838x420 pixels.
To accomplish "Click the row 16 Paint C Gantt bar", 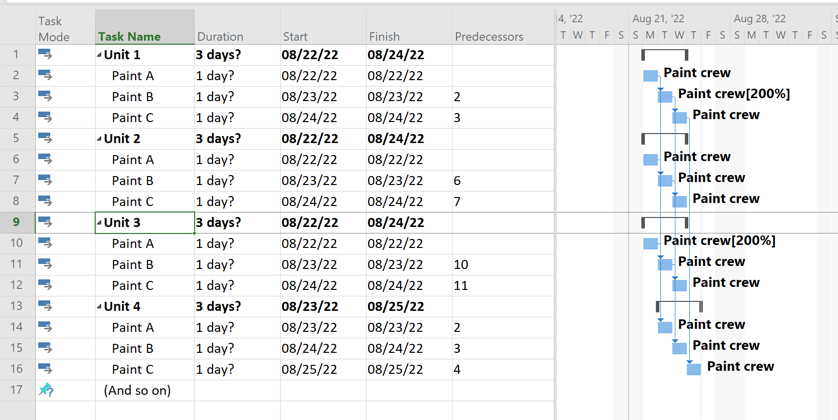I will tap(694, 369).
